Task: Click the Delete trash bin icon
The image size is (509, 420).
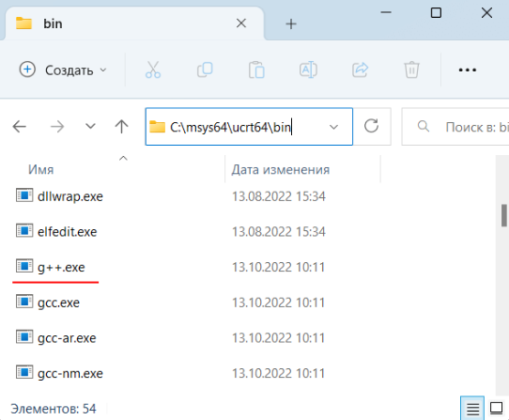Action: pos(411,70)
